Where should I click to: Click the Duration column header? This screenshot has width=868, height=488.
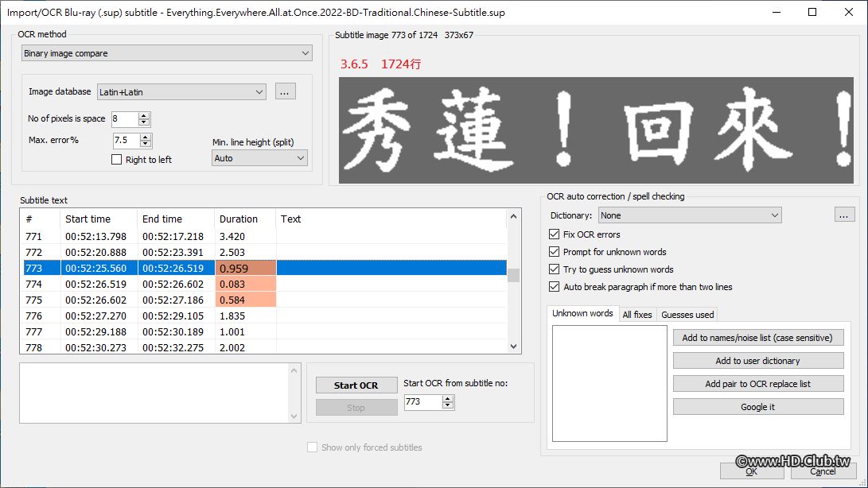click(245, 219)
